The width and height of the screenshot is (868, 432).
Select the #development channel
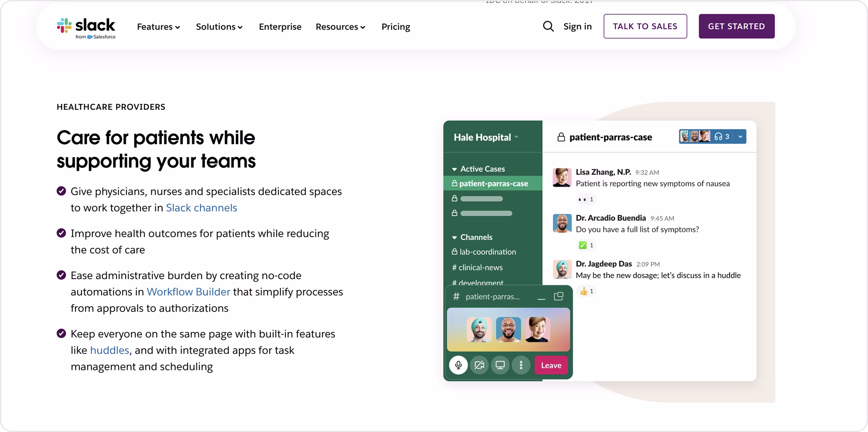pos(477,283)
